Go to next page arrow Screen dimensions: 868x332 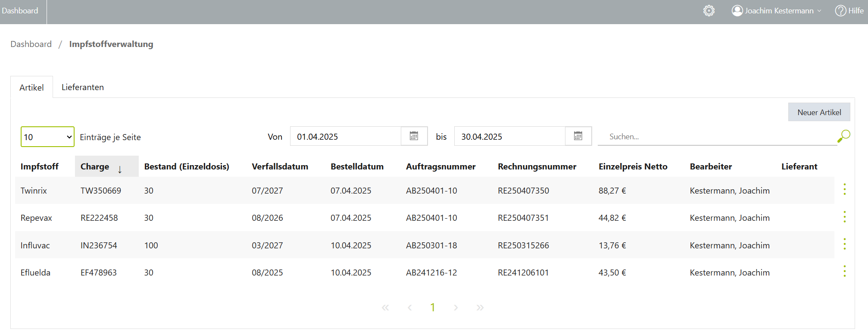(456, 307)
